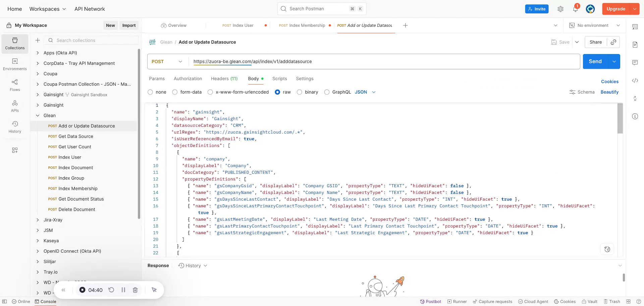
Task: Select the Flows icon in the sidebar
Action: pyautogui.click(x=15, y=85)
